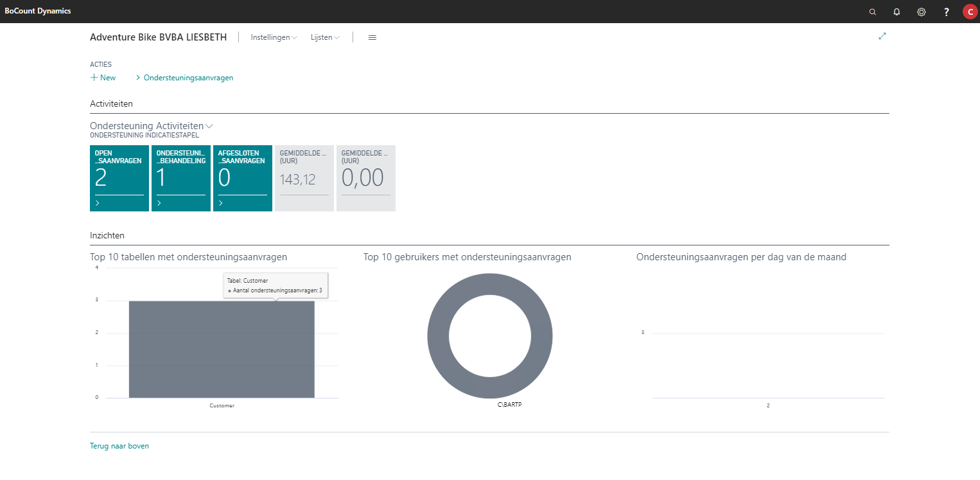Open the settings gear icon
Image resolution: width=980 pixels, height=480 pixels.
tap(921, 12)
